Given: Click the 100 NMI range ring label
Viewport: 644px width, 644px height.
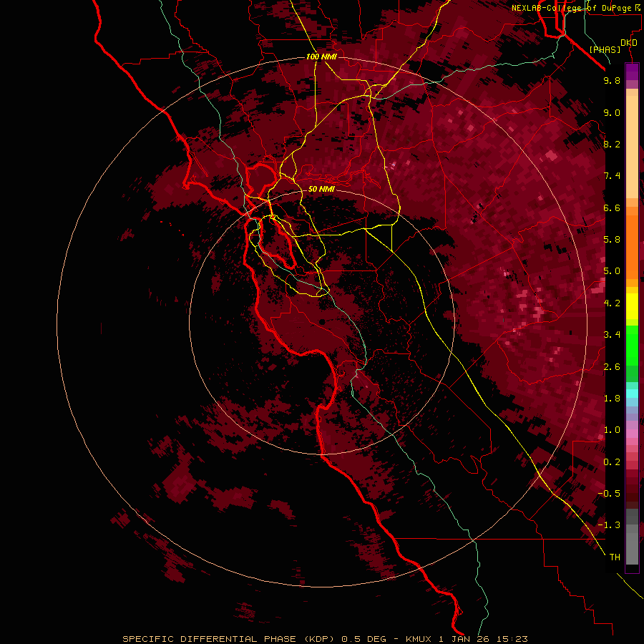Looking at the screenshot, I should point(321,57).
